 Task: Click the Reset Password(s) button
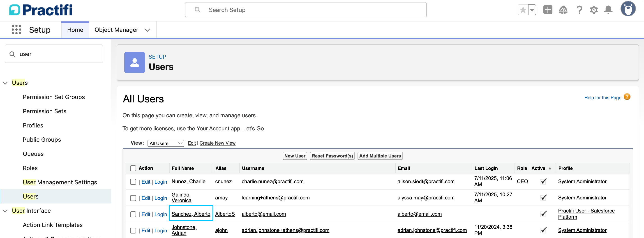332,156
